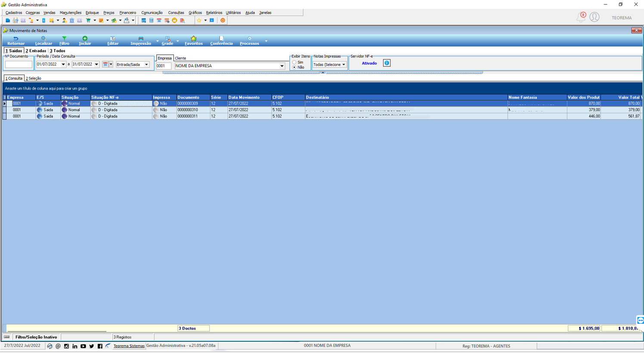Open the Facebook icon in status bar

[x=100, y=346]
